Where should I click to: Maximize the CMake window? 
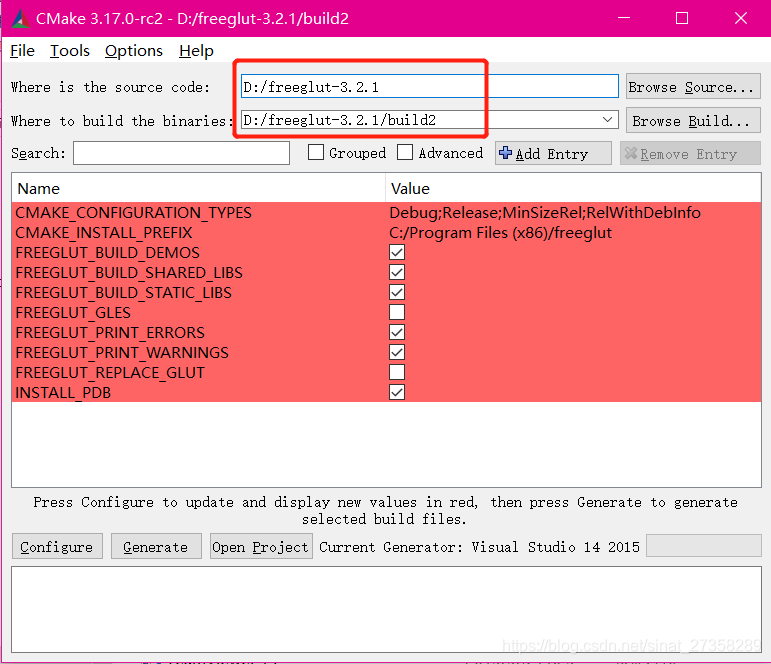pyautogui.click(x=682, y=18)
